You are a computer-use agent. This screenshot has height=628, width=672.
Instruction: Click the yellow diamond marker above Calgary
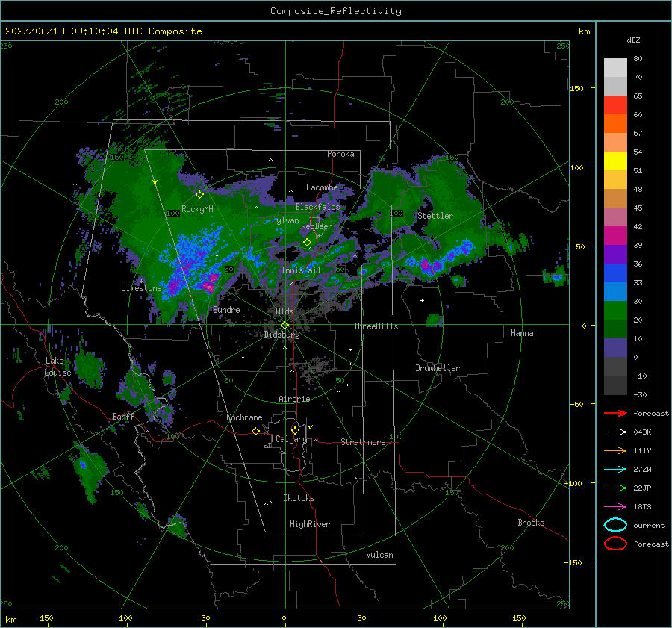pos(295,430)
